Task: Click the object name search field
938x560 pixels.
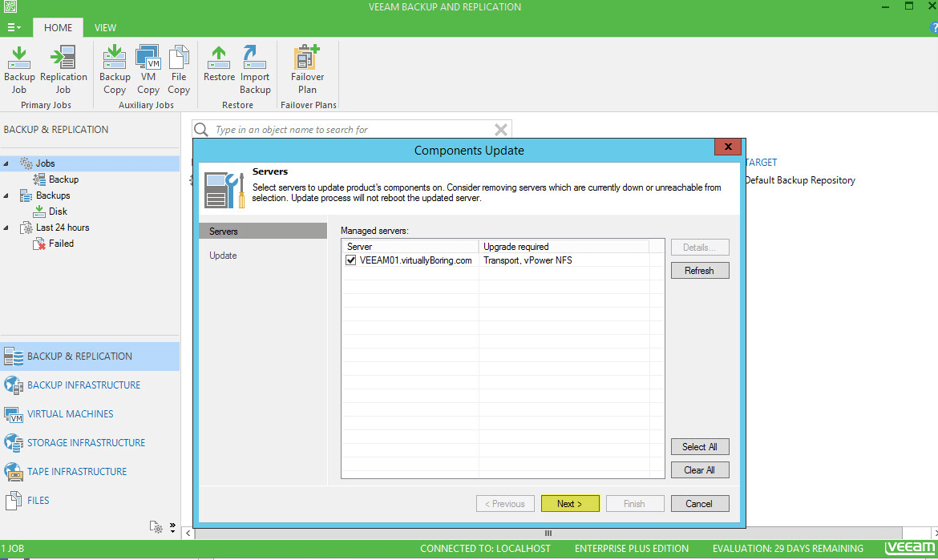Action: click(x=353, y=130)
